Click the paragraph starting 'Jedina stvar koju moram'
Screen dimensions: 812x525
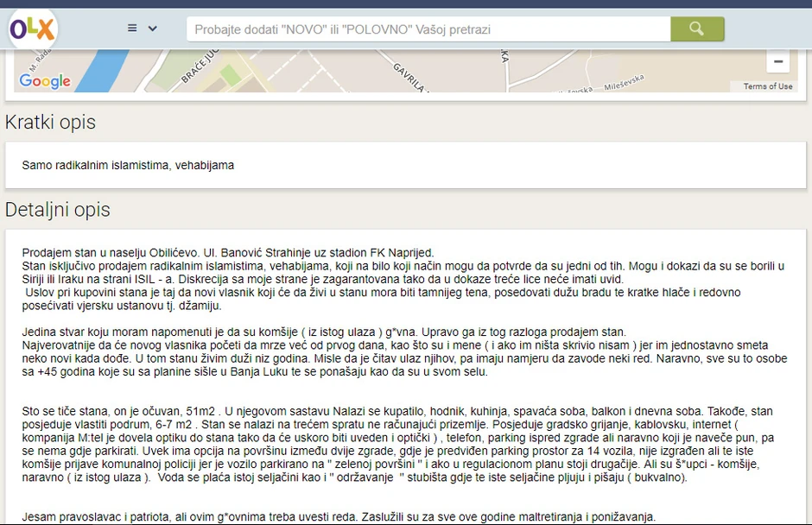pyautogui.click(x=397, y=352)
